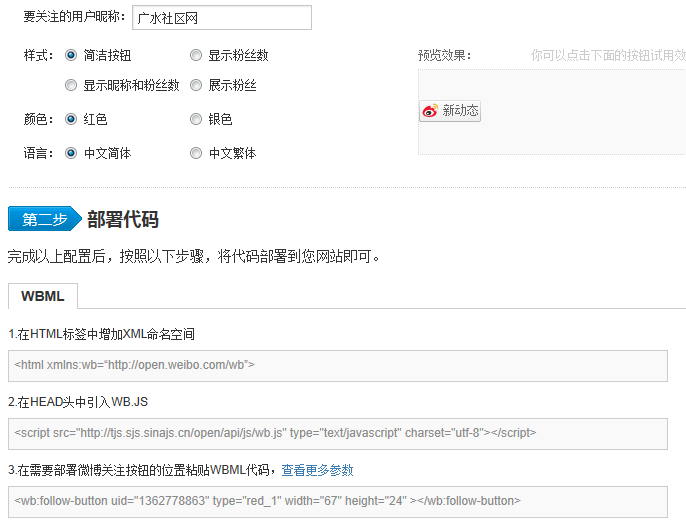Set button color to 银色
Image resolution: width=686 pixels, height=529 pixels.
[x=196, y=119]
